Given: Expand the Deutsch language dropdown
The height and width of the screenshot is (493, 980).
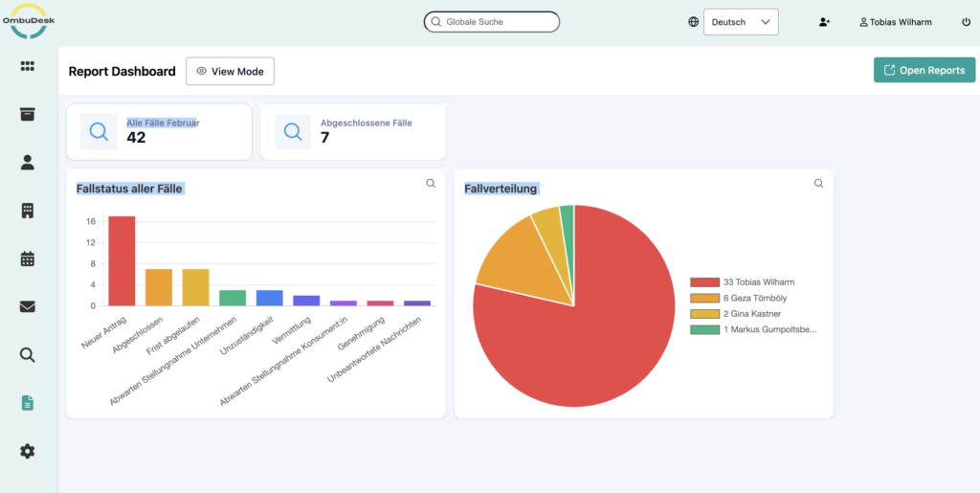Looking at the screenshot, I should (741, 22).
